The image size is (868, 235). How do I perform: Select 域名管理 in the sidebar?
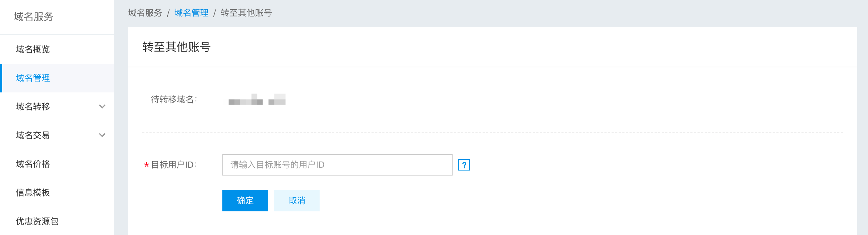[x=57, y=78]
